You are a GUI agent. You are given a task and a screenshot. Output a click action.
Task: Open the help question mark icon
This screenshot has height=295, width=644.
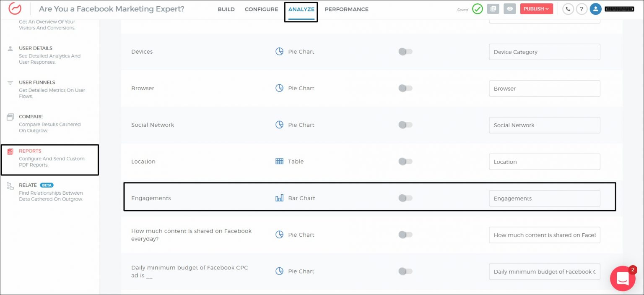click(581, 9)
